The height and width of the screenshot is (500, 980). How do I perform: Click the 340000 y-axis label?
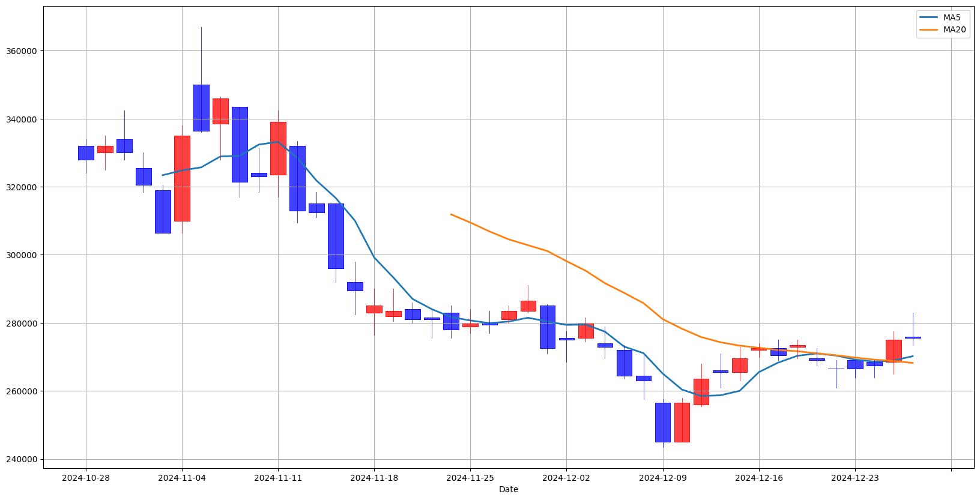[22, 119]
